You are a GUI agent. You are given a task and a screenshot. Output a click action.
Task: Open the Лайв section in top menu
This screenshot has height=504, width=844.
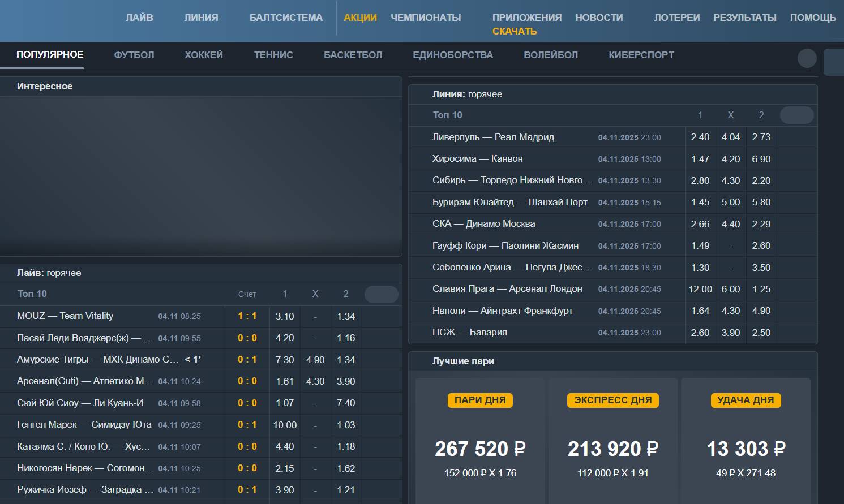139,18
